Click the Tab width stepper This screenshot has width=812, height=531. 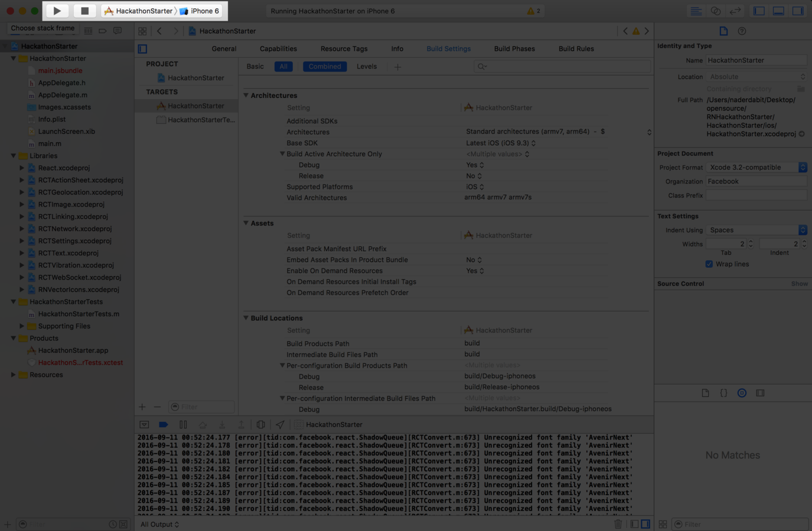[x=751, y=244]
